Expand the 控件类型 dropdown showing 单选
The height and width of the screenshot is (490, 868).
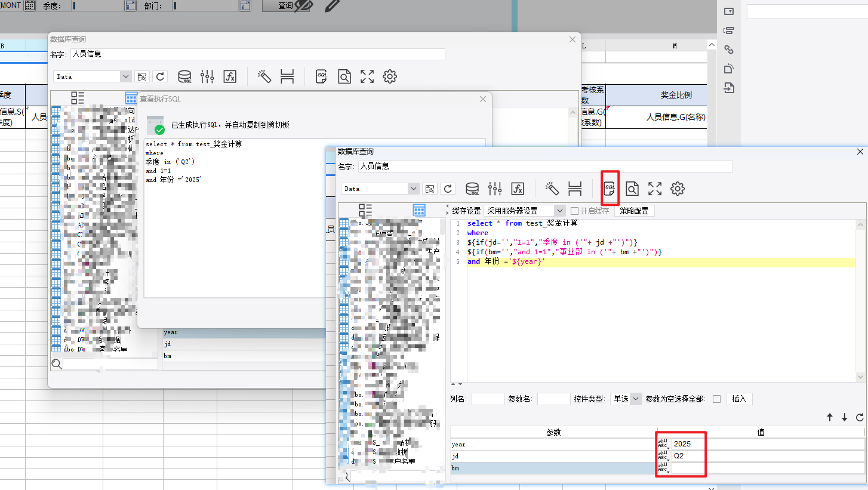click(x=626, y=399)
